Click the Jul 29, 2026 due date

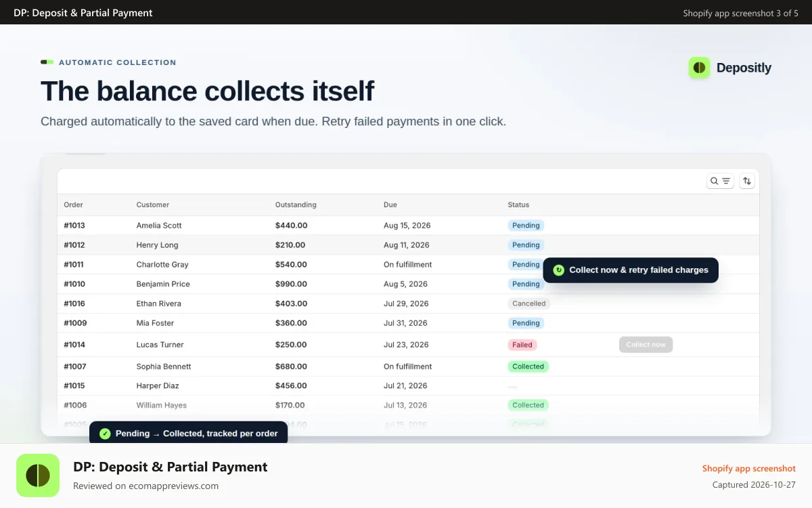tap(407, 304)
